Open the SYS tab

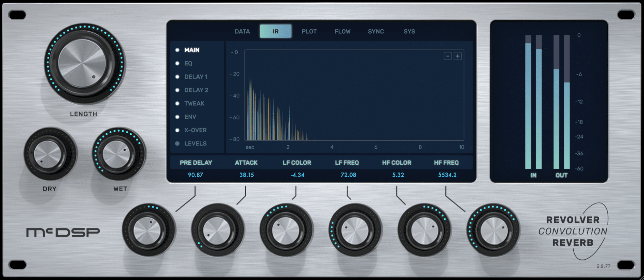409,31
